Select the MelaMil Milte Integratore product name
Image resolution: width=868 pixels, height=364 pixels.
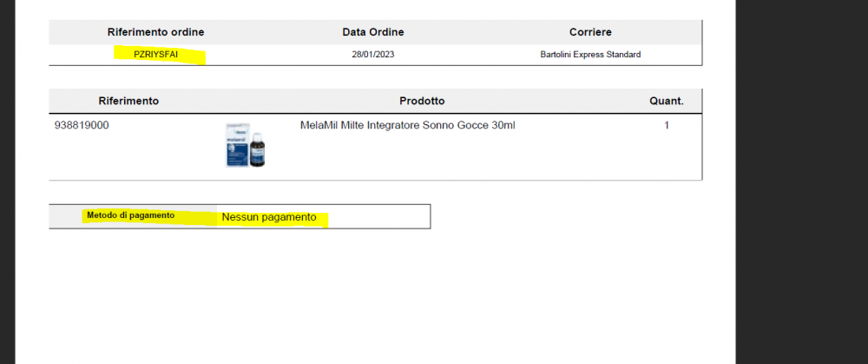point(407,125)
